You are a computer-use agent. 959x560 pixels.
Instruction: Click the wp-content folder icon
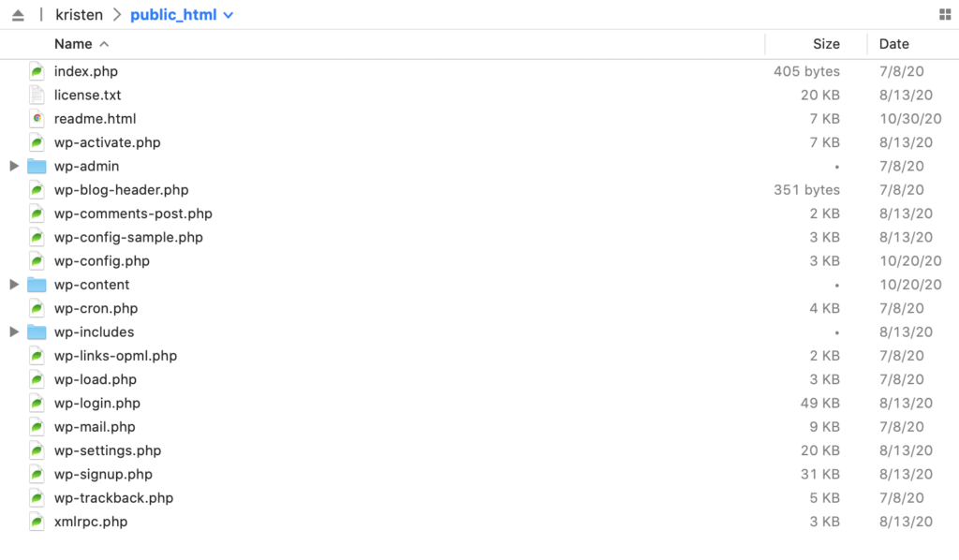(x=37, y=285)
